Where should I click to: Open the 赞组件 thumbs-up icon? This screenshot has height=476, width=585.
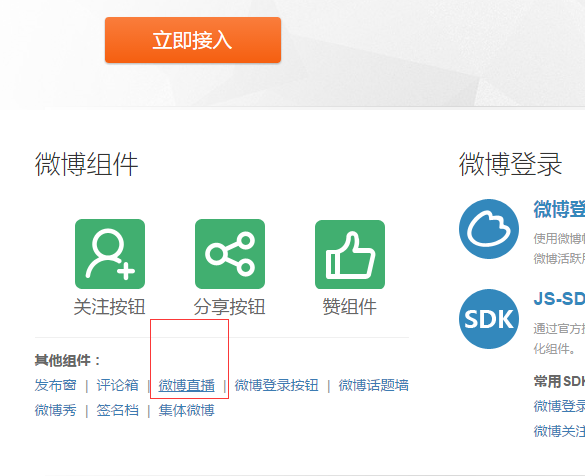[x=350, y=254]
